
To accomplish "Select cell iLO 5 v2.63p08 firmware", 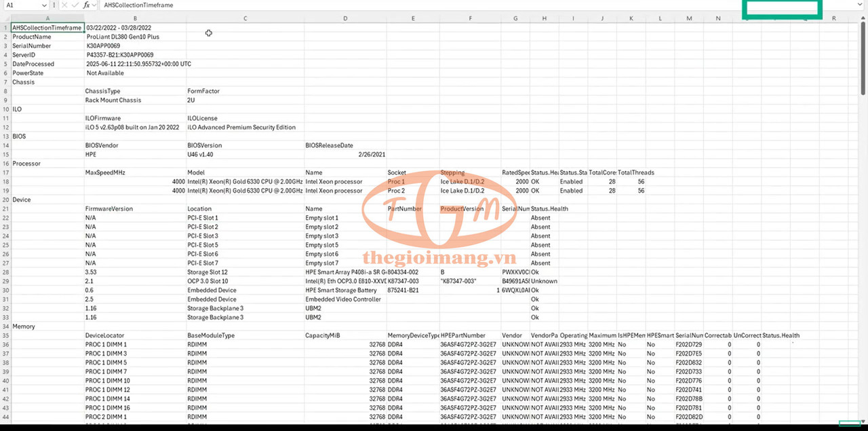I will click(x=135, y=127).
